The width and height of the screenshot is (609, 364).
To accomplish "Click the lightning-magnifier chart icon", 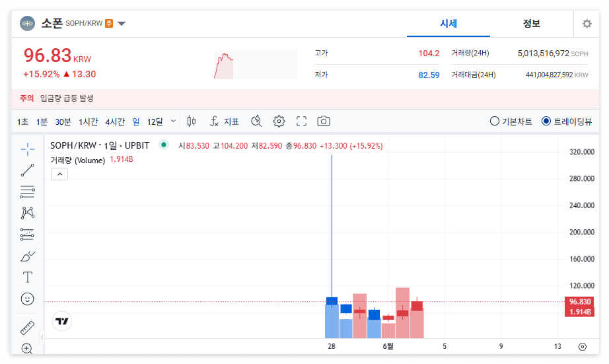I will [x=256, y=122].
